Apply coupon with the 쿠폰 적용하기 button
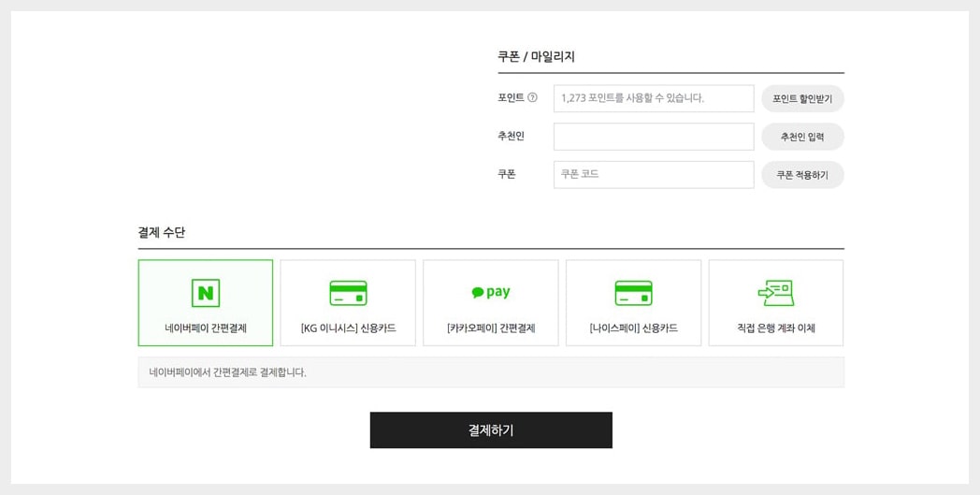The height and width of the screenshot is (495, 980). tap(802, 175)
